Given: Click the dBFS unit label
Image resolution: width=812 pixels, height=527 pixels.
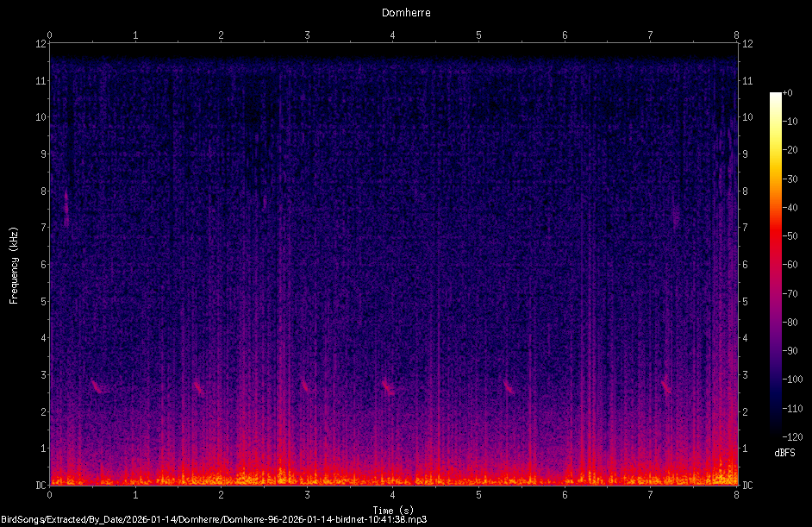Looking at the screenshot, I should tap(784, 453).
